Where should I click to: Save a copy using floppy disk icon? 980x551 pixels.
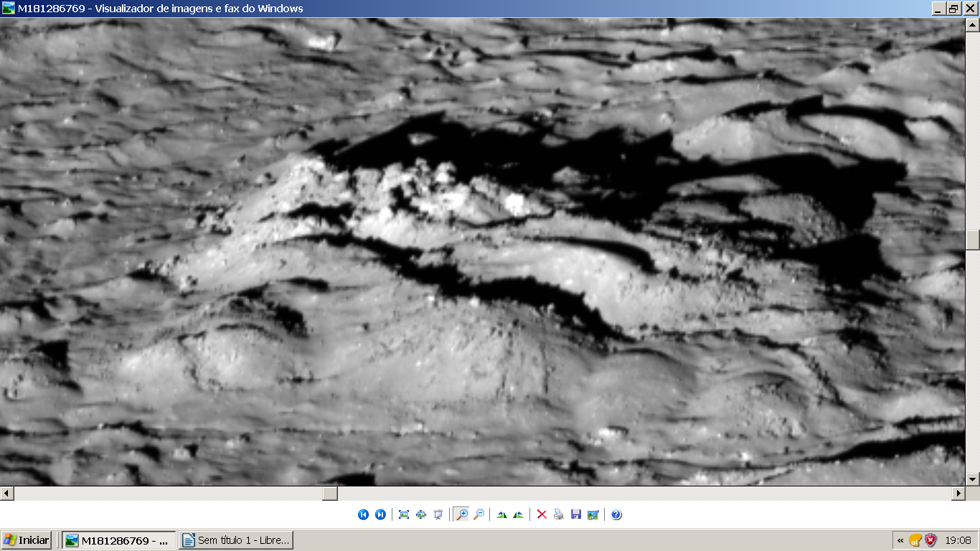pos(576,514)
